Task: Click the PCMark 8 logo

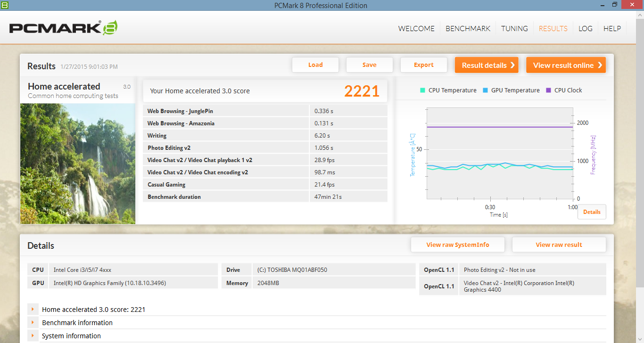Action: pyautogui.click(x=63, y=28)
